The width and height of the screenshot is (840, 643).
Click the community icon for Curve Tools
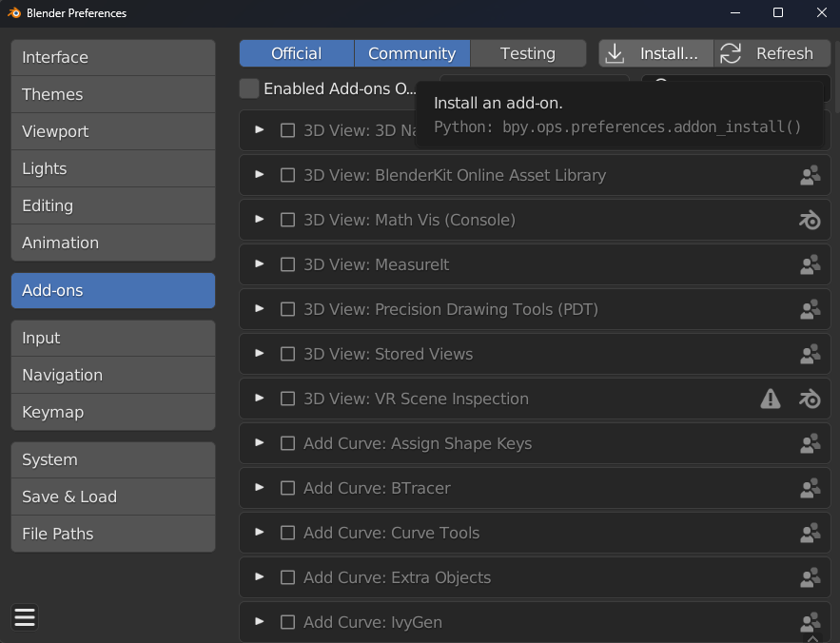810,533
